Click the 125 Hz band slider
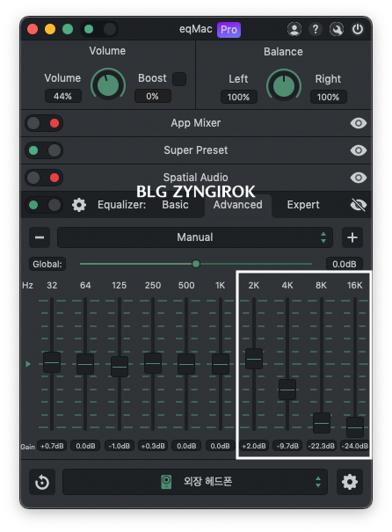The height and width of the screenshot is (532, 392). 120,367
